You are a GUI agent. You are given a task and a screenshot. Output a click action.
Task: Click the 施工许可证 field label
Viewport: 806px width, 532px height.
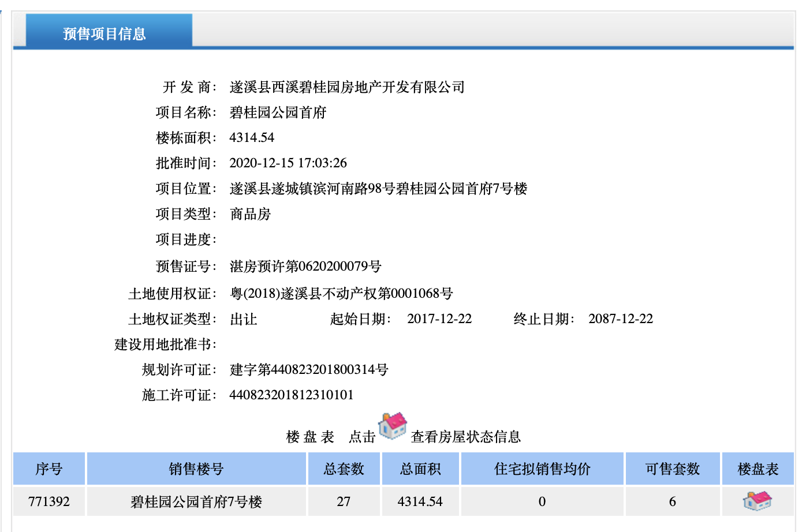179,395
